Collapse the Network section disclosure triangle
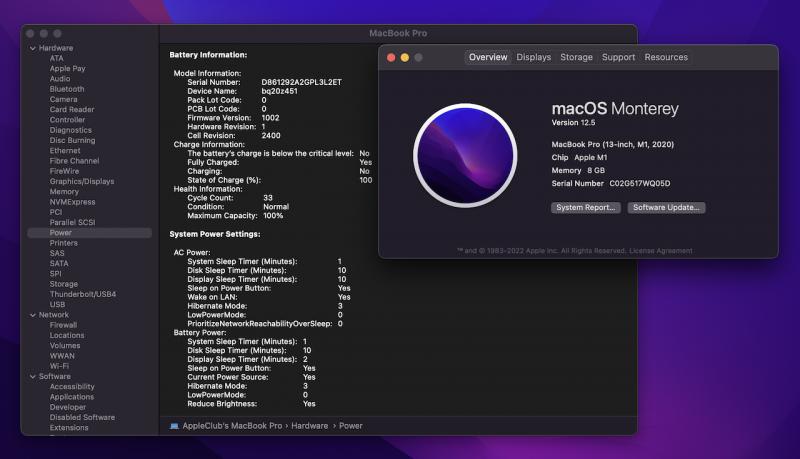 click(x=32, y=315)
